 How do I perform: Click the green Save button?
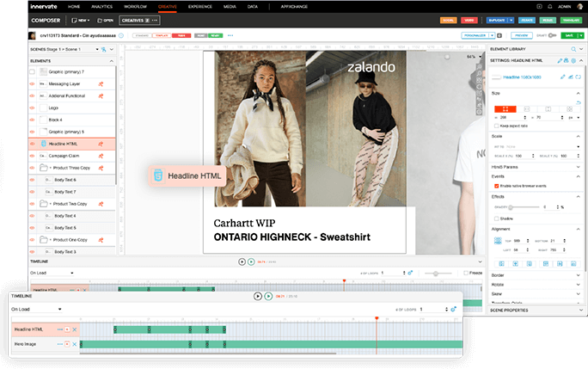click(x=567, y=36)
